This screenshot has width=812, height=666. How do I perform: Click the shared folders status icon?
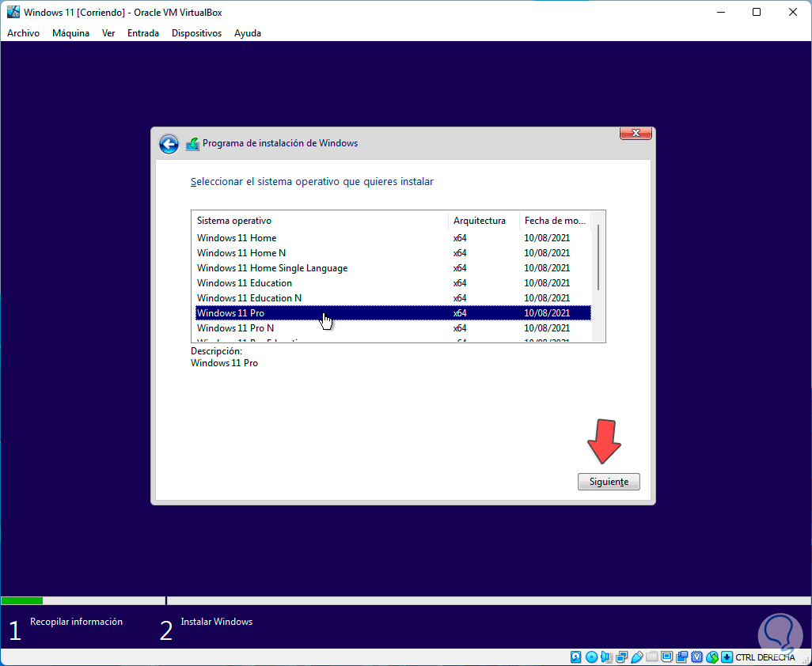tap(652, 657)
